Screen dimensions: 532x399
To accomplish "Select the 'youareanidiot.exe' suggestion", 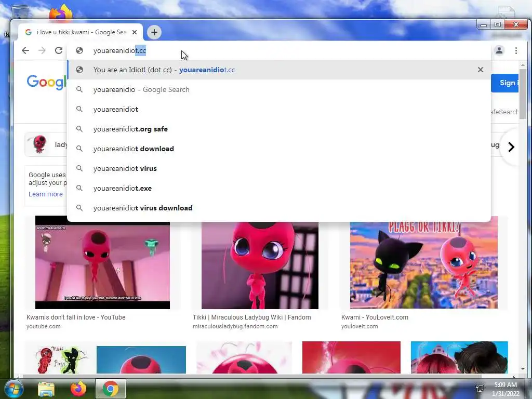I will [279, 188].
